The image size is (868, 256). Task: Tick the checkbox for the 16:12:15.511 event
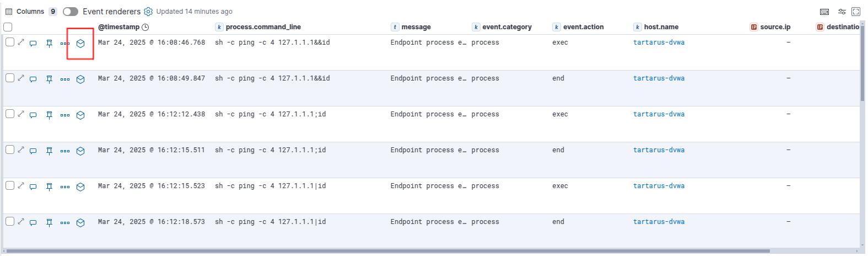10,150
